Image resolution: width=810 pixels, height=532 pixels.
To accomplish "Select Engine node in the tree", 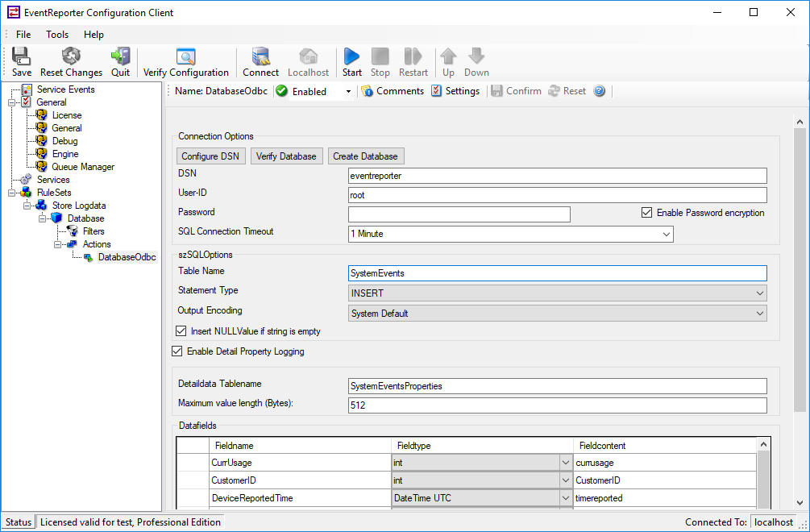I will tap(65, 154).
